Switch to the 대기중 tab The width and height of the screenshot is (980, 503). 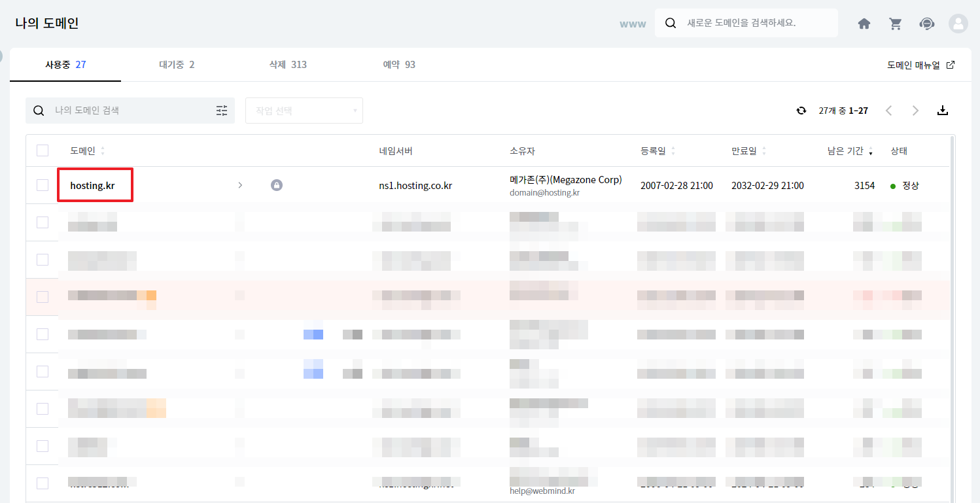[176, 65]
